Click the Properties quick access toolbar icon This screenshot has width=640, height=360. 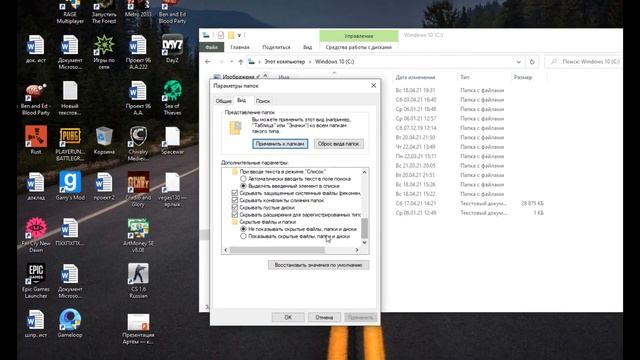(x=221, y=35)
